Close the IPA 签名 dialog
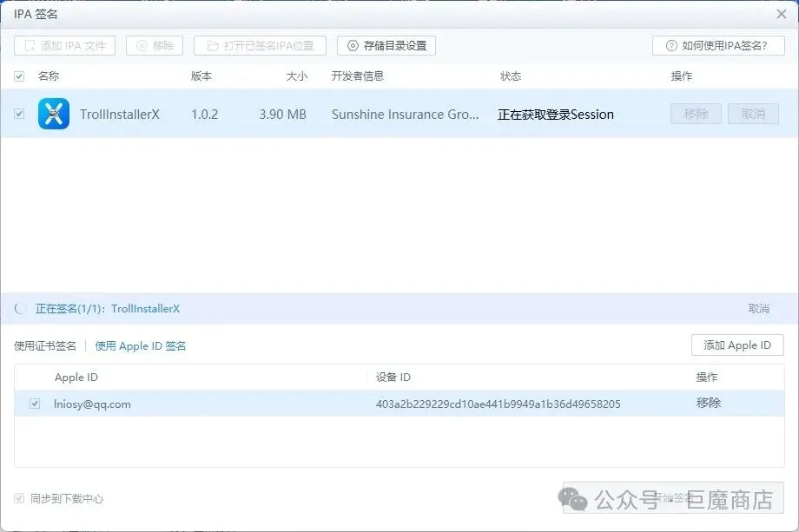Screen dimensions: 799x532 [781, 14]
